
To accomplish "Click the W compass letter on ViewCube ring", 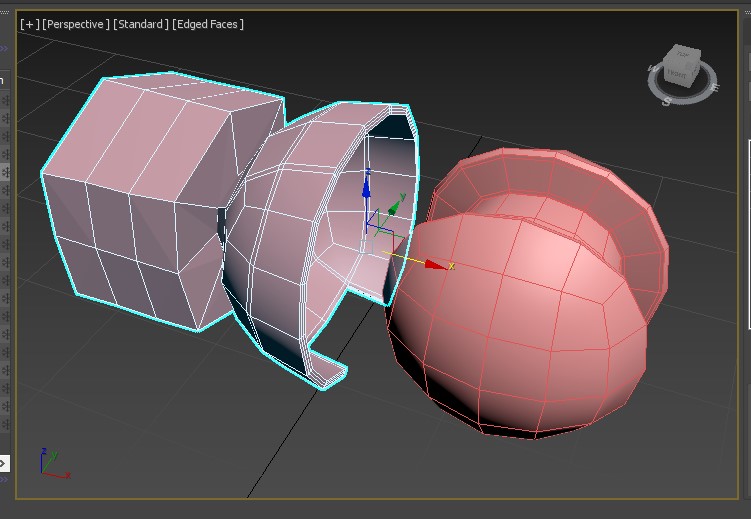I will [x=652, y=70].
